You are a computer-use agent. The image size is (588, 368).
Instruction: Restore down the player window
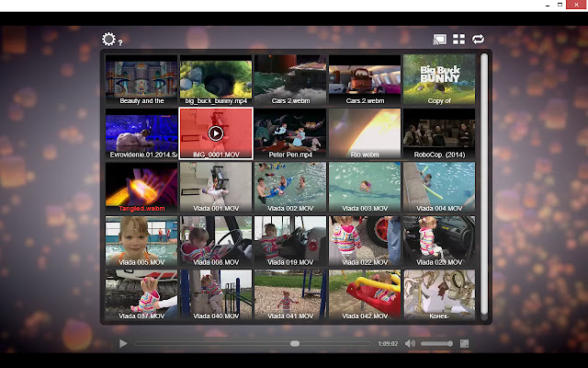(x=560, y=5)
